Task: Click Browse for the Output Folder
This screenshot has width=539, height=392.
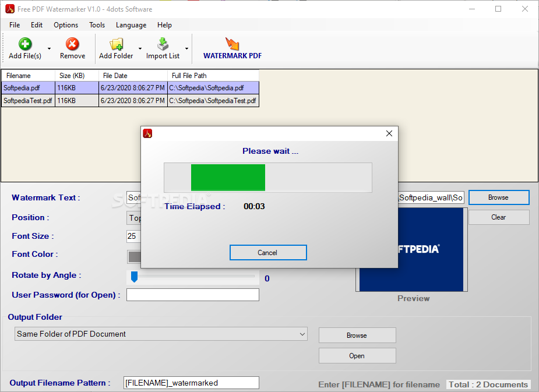Action: coord(357,336)
